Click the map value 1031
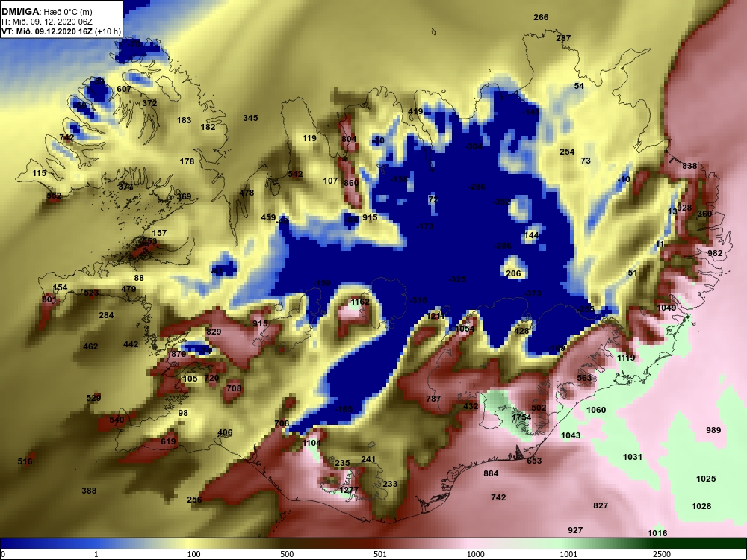This screenshot has height=560, width=747. (x=633, y=457)
